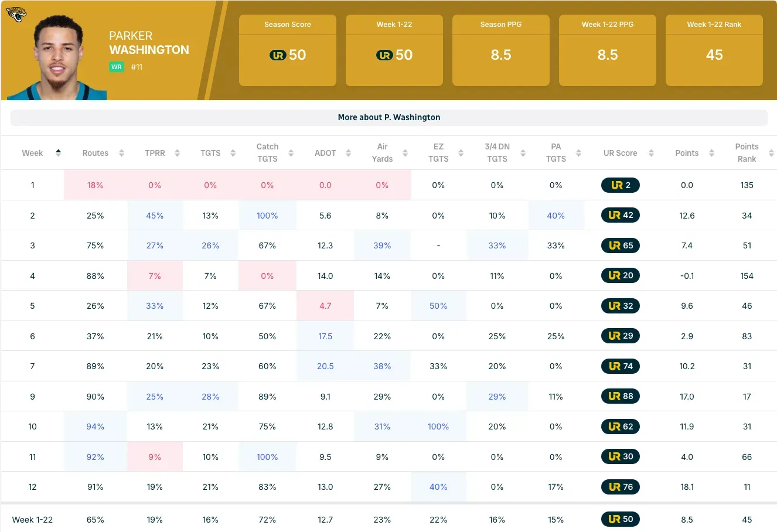Sort by TPRR column arrows
Image resolution: width=777 pixels, height=532 pixels.
[177, 153]
